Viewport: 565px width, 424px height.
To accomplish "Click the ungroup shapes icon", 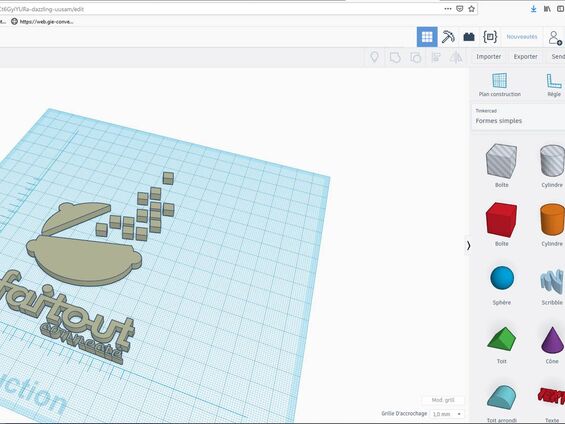I will (x=415, y=57).
